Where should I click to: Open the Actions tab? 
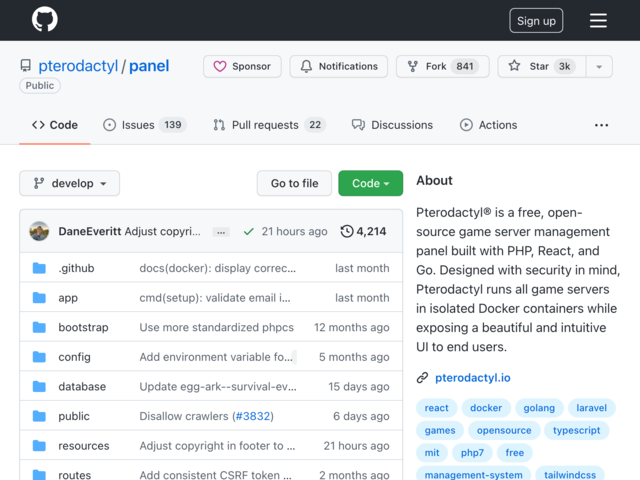(488, 125)
